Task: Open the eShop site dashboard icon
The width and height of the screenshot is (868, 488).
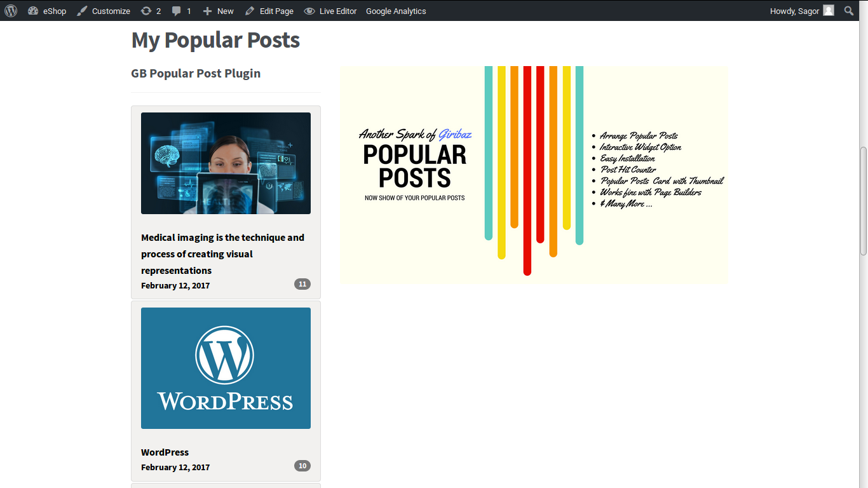Action: (34, 11)
